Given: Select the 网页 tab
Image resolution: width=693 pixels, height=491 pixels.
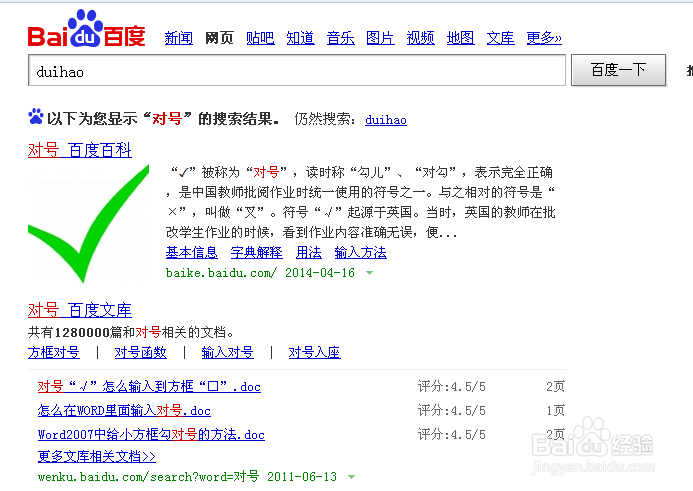Looking at the screenshot, I should tap(219, 38).
